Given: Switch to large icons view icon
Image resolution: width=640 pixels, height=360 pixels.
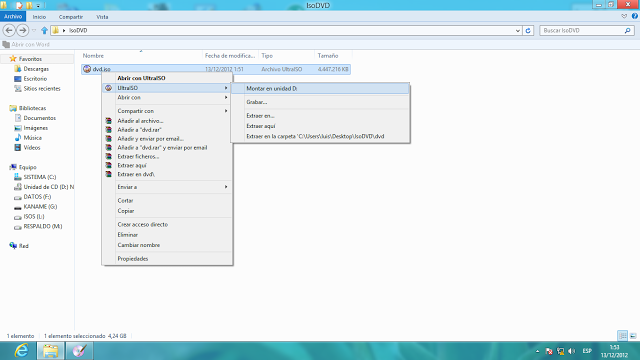Looking at the screenshot, I should click(x=633, y=336).
